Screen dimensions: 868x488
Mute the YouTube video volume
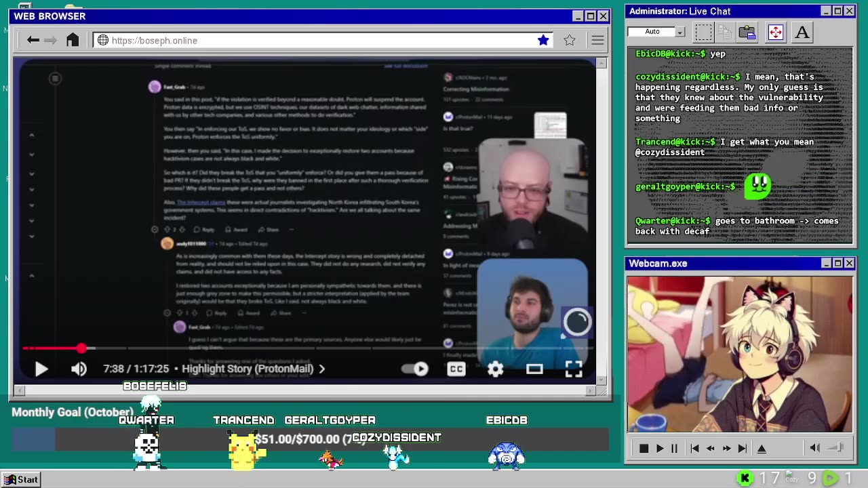pos(79,369)
